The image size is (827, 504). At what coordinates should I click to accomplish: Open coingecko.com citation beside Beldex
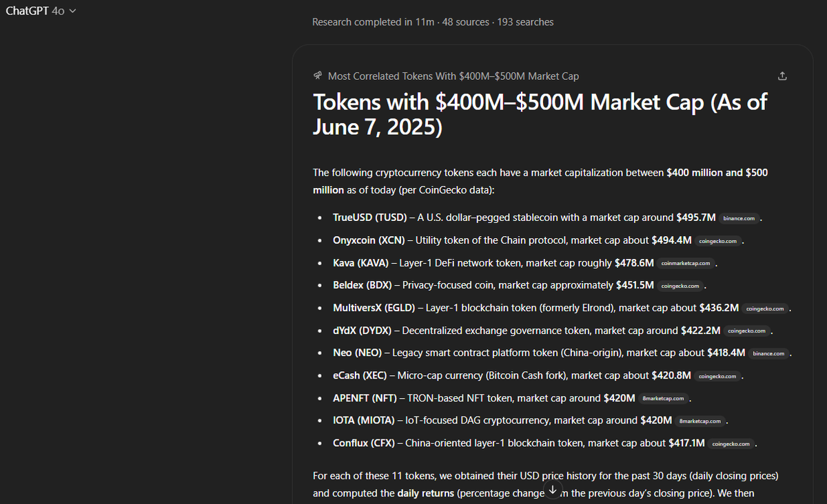[x=680, y=286]
